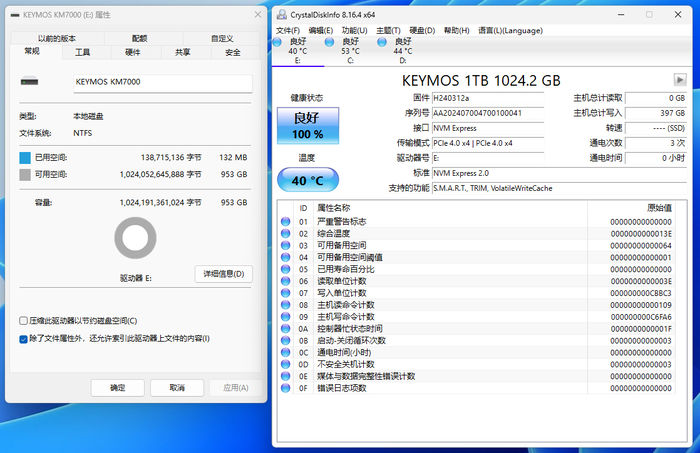This screenshot has height=453, width=700.
Task: Click status orb for attribute 0F 错误日志项数
Action: click(x=286, y=388)
